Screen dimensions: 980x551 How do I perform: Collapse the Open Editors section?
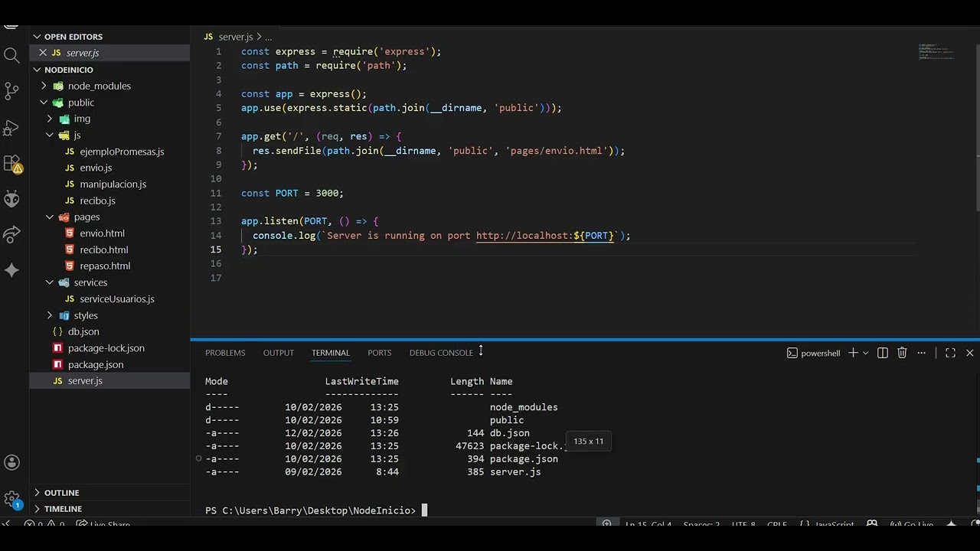(x=37, y=37)
